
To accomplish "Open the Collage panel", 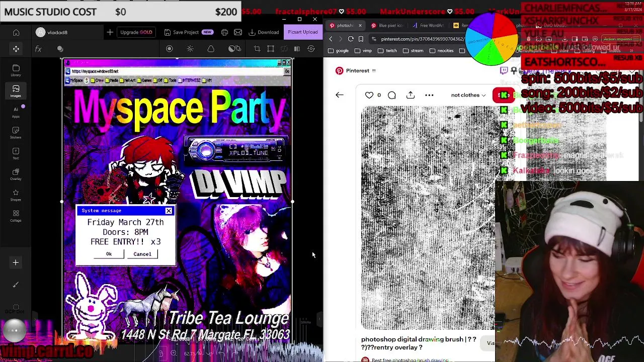I will (x=16, y=216).
